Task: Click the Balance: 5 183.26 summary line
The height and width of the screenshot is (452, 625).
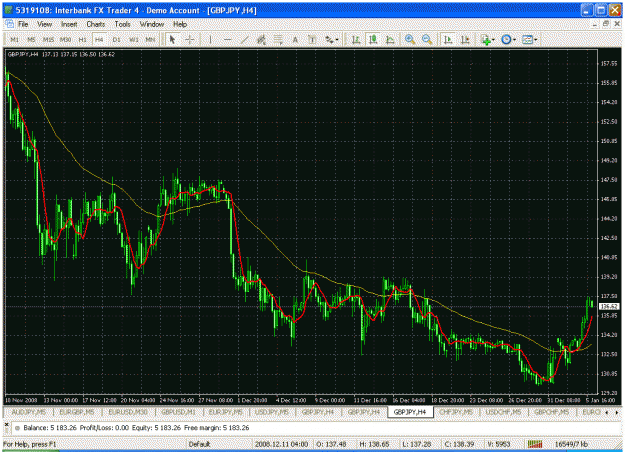Action: click(x=136, y=428)
